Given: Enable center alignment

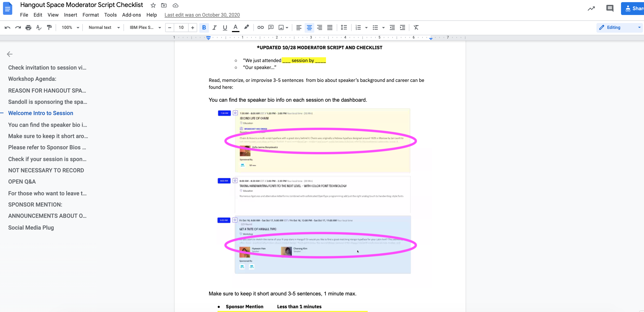Looking at the screenshot, I should click(309, 28).
